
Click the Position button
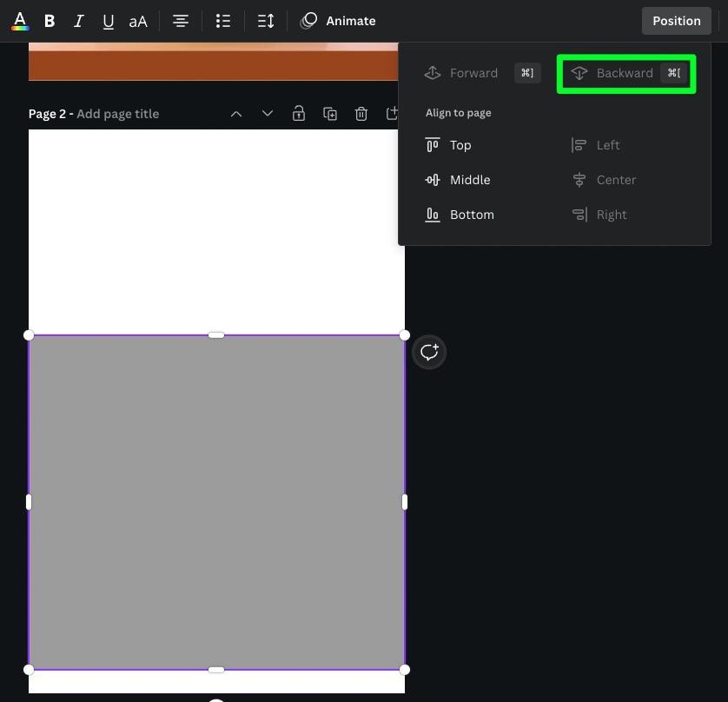676,21
